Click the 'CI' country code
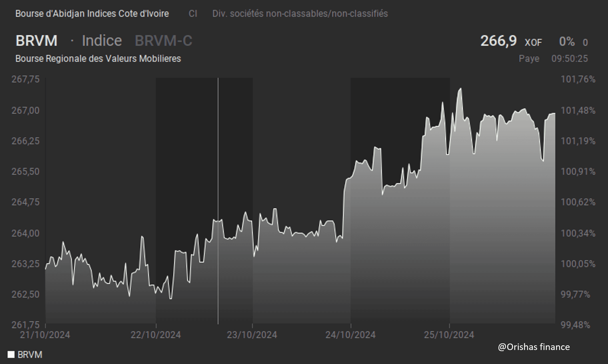Screen dimensions: 608x364 click(x=193, y=14)
